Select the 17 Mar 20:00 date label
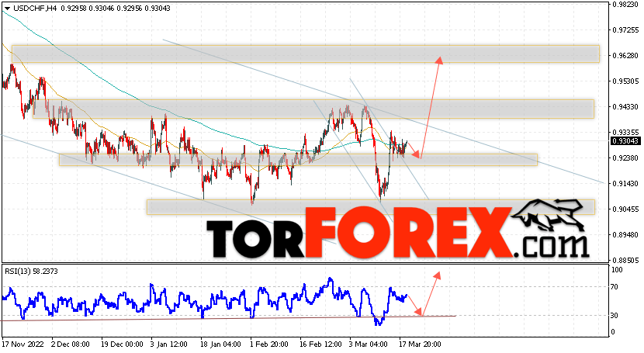The width and height of the screenshot is (644, 353). click(421, 344)
